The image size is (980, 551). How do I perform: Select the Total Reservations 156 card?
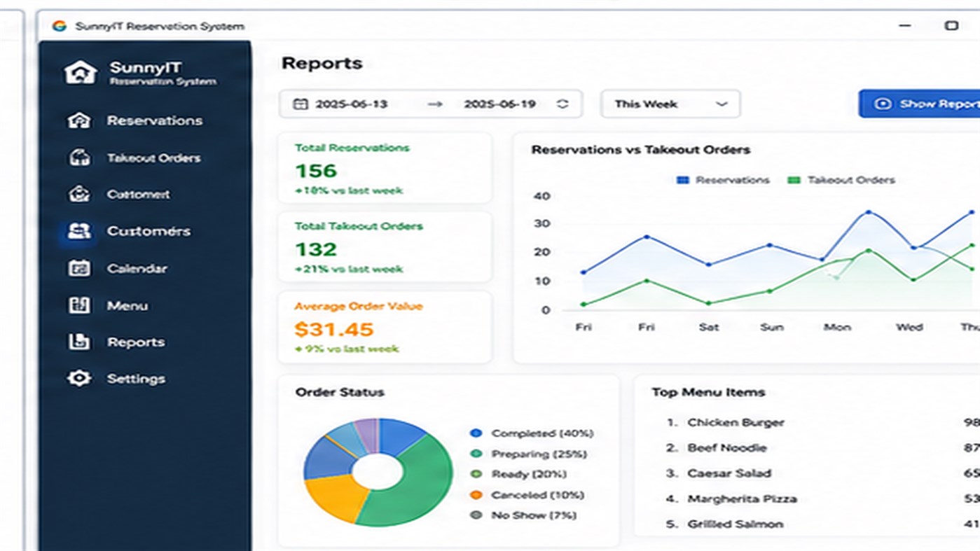385,168
